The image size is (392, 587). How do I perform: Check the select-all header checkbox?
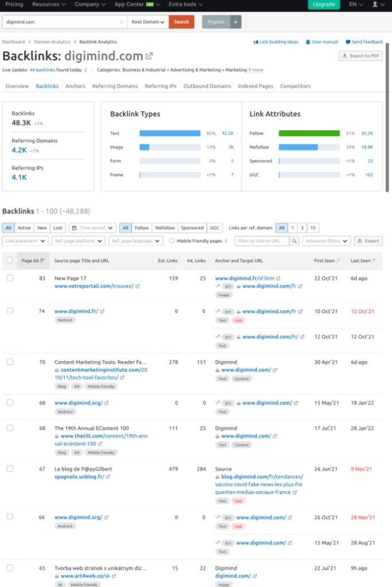[10, 260]
